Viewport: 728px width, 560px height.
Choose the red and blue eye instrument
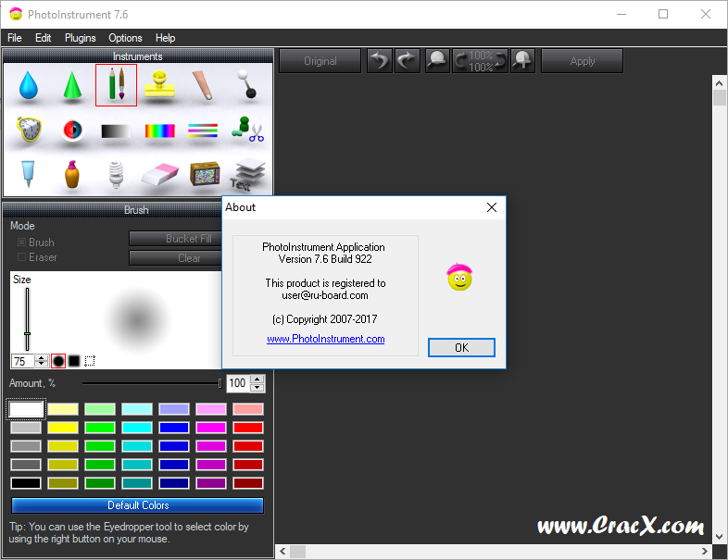(x=71, y=131)
